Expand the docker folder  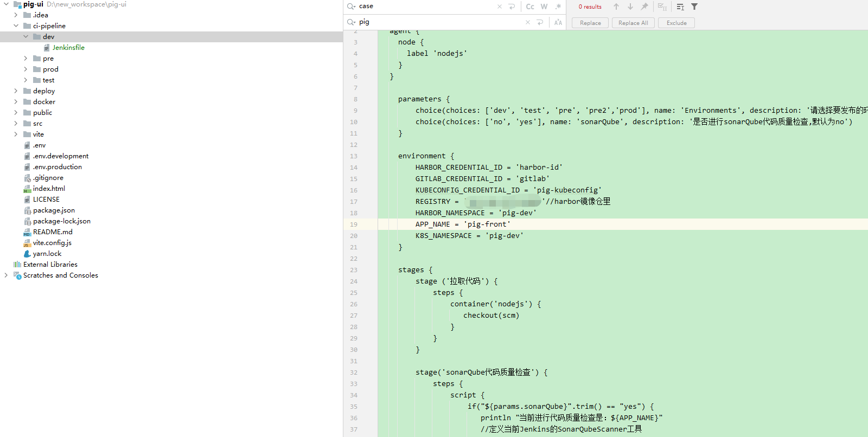click(16, 102)
